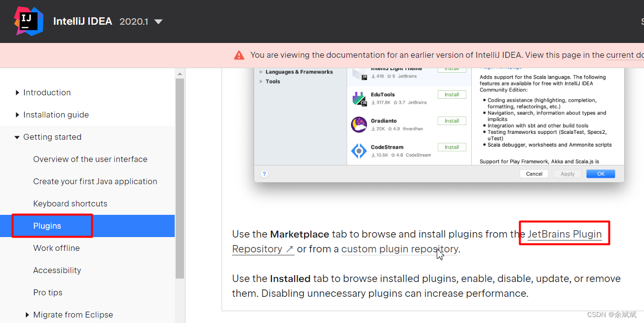Open Getting started in the sidebar
Screen dimensions: 644x323
[52, 137]
